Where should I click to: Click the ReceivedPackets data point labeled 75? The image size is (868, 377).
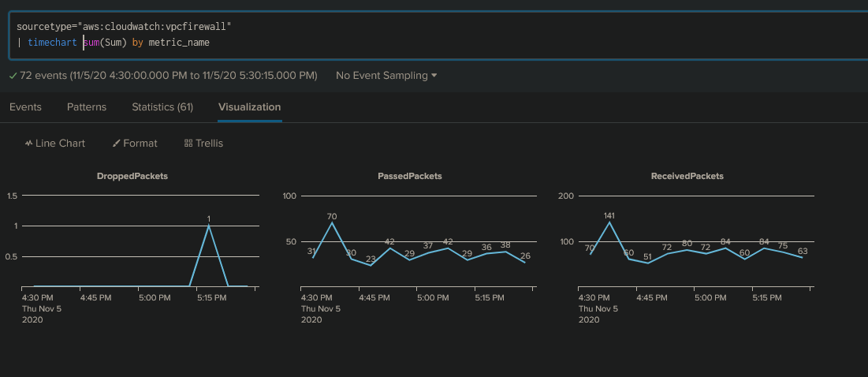pyautogui.click(x=783, y=252)
